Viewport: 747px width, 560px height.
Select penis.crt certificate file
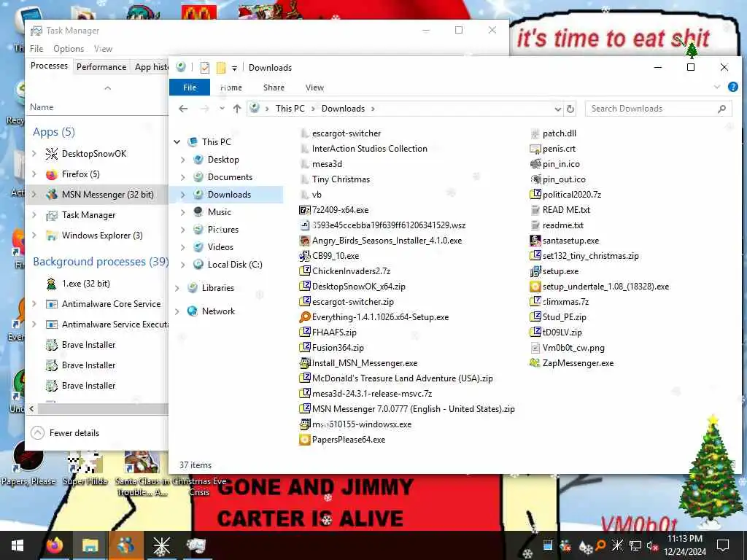(553, 149)
